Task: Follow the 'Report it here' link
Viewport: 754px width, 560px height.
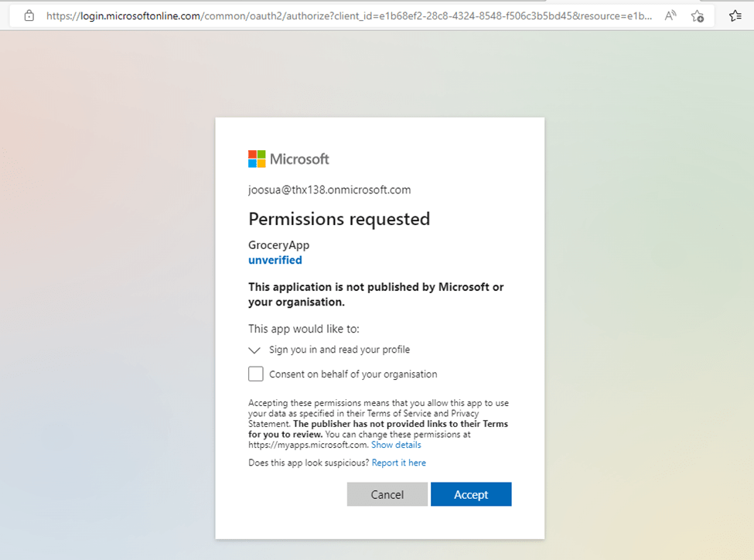Action: pyautogui.click(x=398, y=463)
